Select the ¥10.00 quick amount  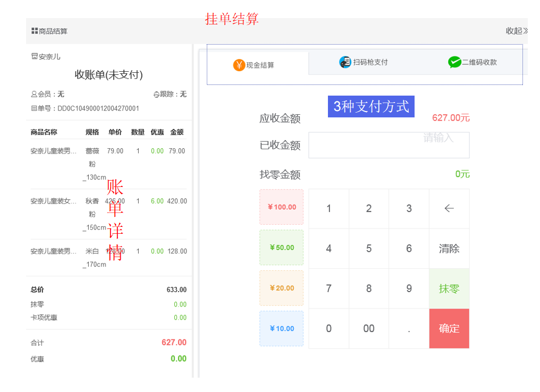[x=282, y=328]
